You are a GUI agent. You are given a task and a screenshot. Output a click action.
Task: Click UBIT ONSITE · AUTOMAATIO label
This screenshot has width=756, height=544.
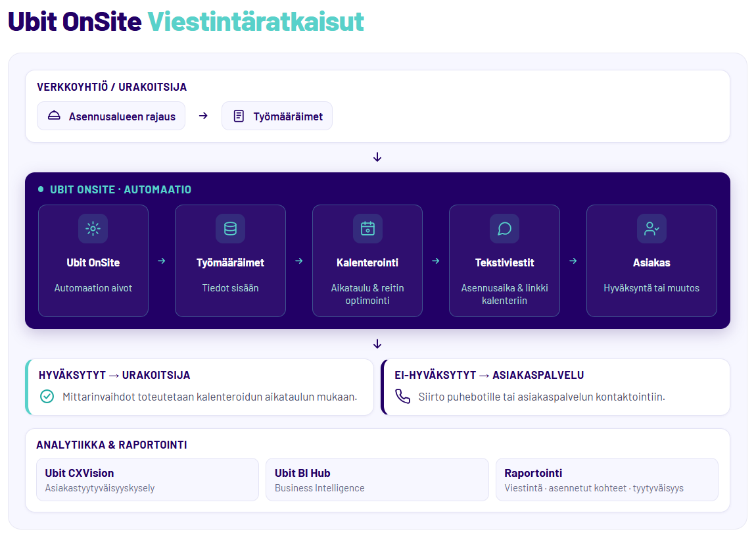point(120,189)
